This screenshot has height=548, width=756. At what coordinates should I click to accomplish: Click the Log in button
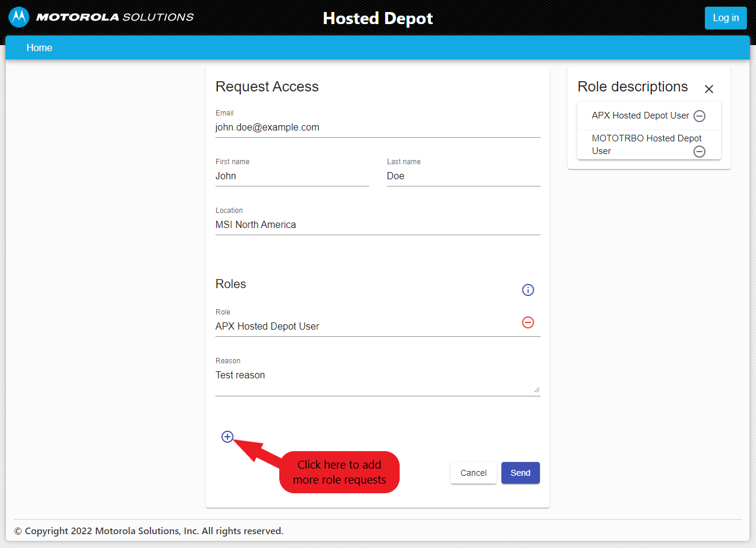[x=726, y=18]
